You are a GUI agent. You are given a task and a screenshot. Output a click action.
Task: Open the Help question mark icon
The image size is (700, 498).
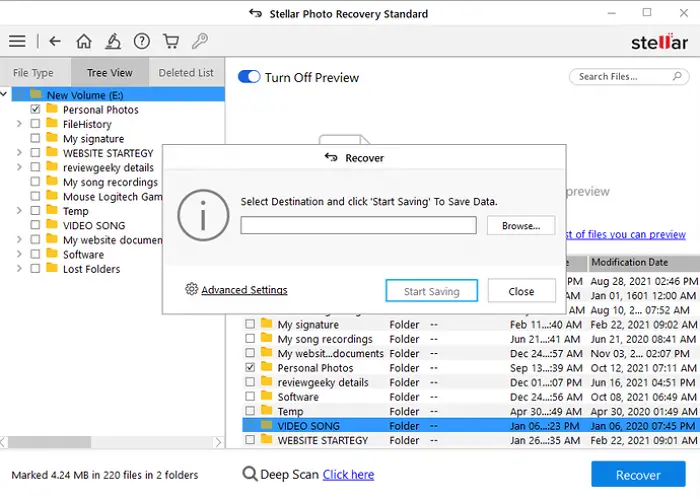coord(142,41)
